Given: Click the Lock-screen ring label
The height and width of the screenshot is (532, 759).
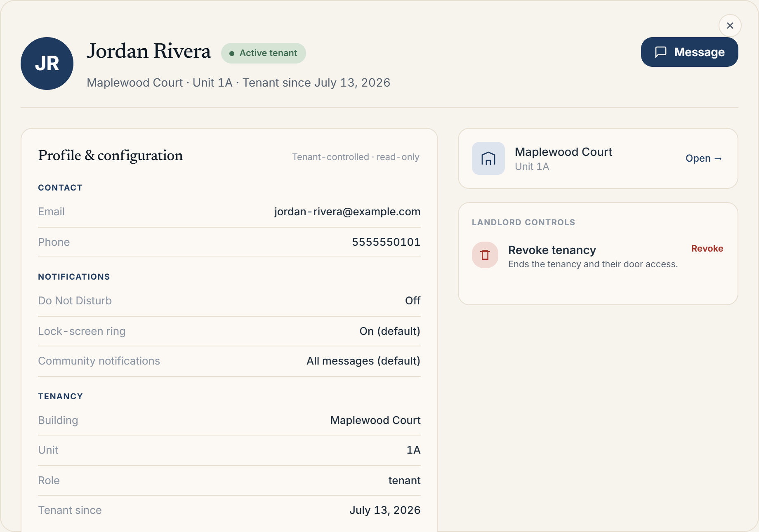Looking at the screenshot, I should (x=82, y=331).
